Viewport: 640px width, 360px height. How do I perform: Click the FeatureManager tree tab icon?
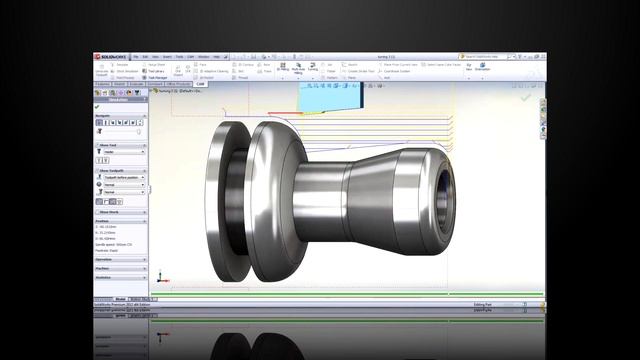coord(97,93)
